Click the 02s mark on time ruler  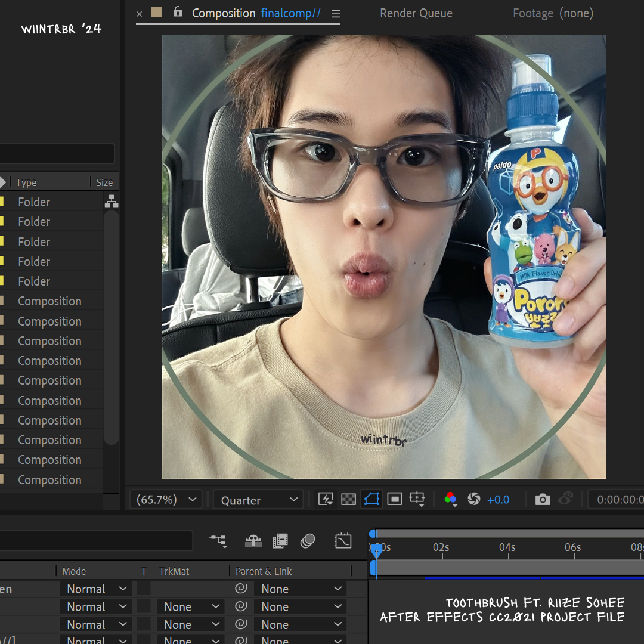441,547
